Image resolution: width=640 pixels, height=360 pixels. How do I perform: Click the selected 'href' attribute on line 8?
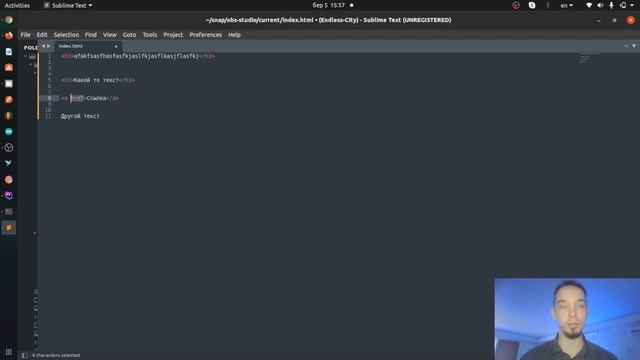[x=77, y=98]
